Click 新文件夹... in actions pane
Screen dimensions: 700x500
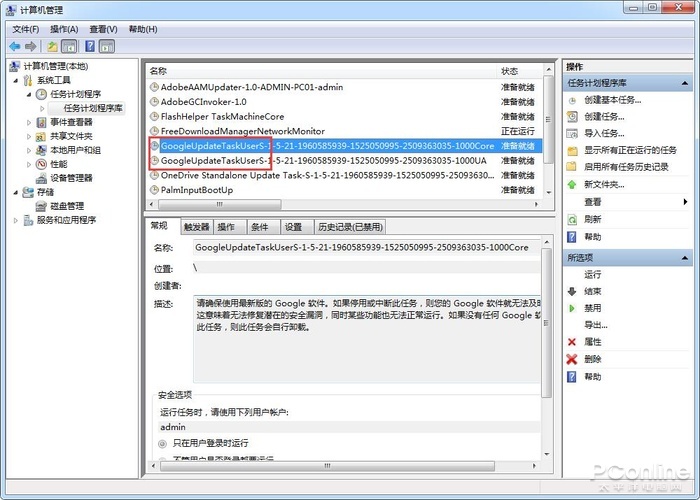point(604,184)
